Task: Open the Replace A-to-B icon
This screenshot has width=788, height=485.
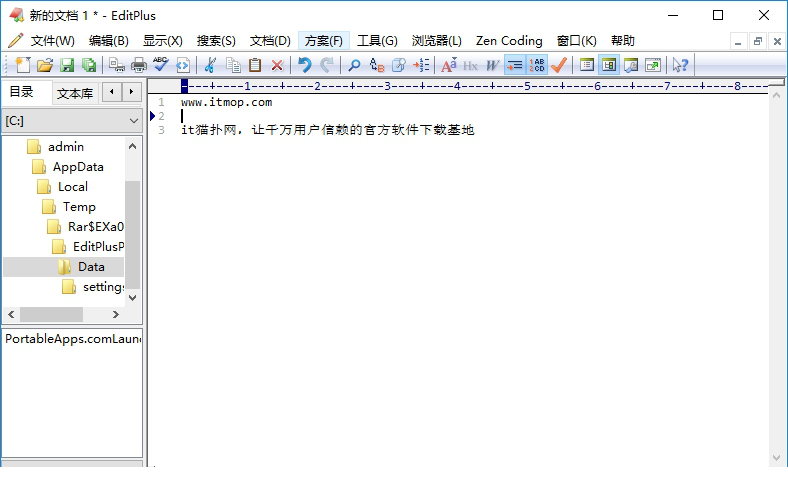Action: coord(376,65)
